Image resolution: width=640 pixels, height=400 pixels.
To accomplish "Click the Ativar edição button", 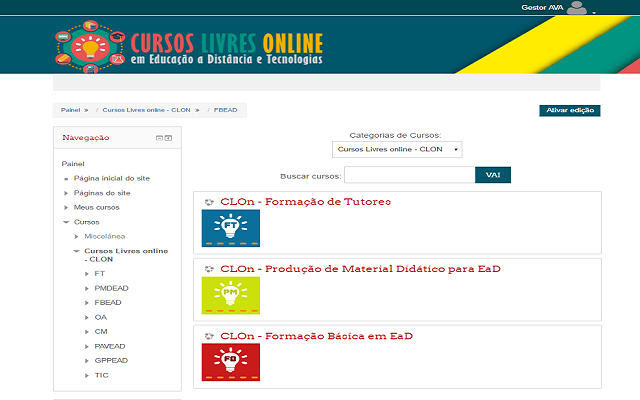I will pyautogui.click(x=570, y=111).
